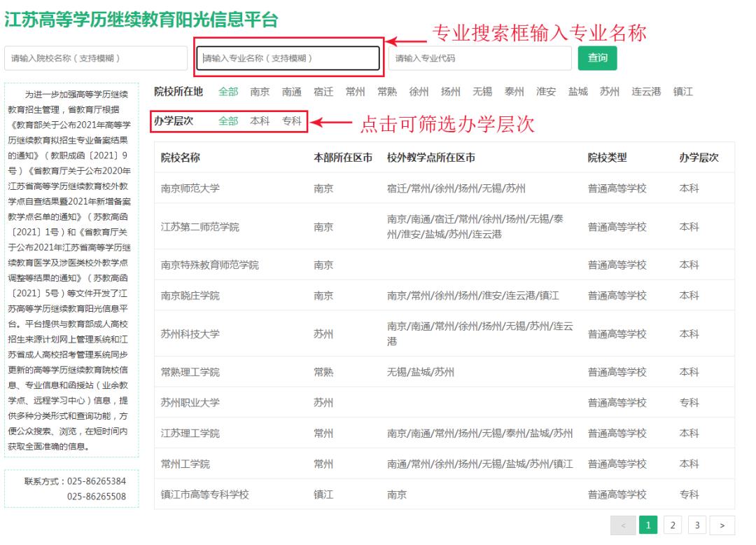Screen dimensions: 756x545
Task: Filter 办学层次 by 专科
Action: point(292,121)
